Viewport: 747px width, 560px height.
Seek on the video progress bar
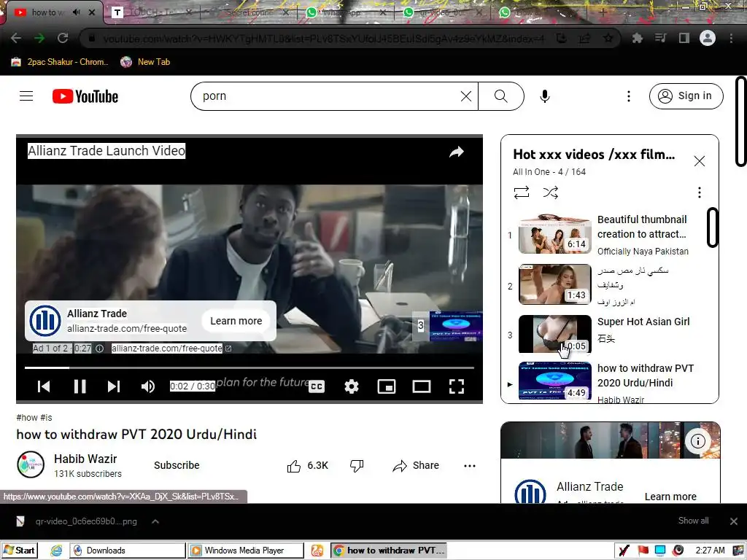[249, 367]
